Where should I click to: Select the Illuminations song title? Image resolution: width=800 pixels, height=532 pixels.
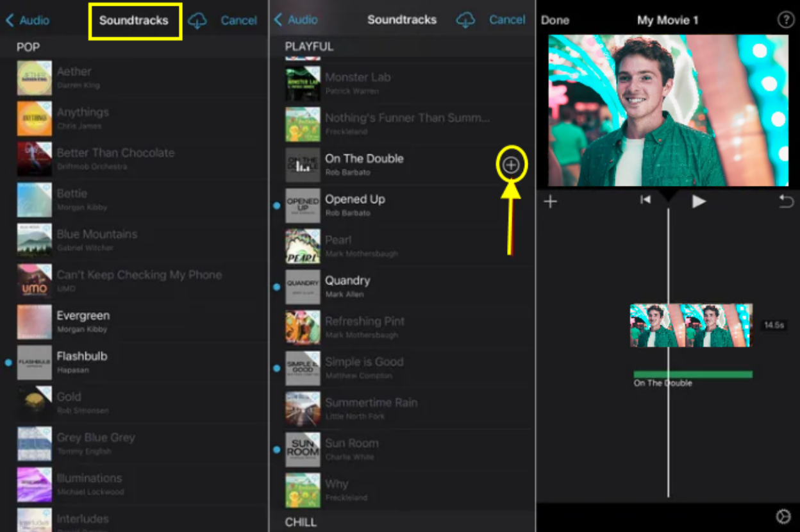89,478
